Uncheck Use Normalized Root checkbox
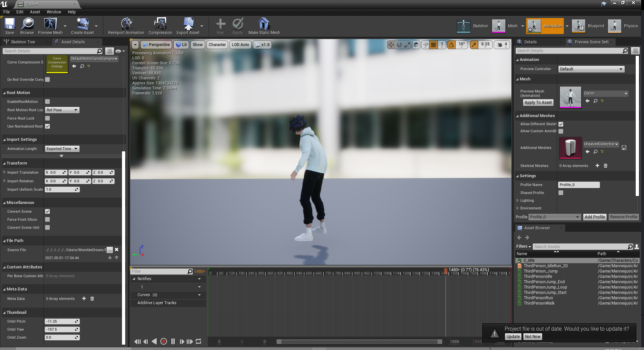 pos(47,126)
